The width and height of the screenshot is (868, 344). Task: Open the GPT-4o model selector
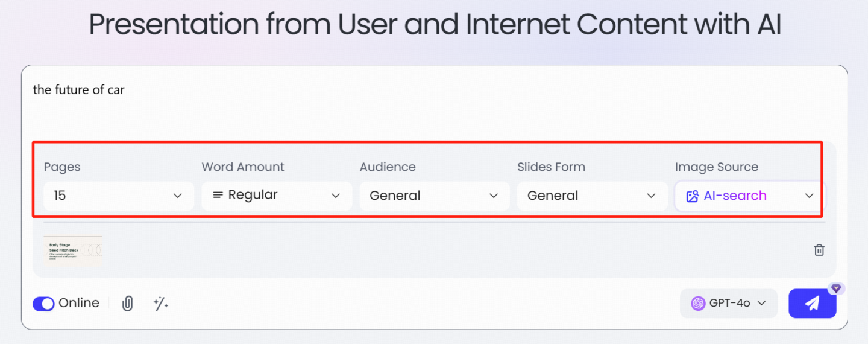(x=729, y=303)
